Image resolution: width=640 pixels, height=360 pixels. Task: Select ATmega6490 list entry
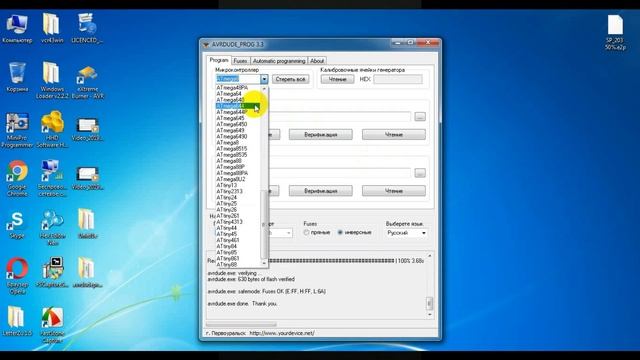[x=238, y=136]
